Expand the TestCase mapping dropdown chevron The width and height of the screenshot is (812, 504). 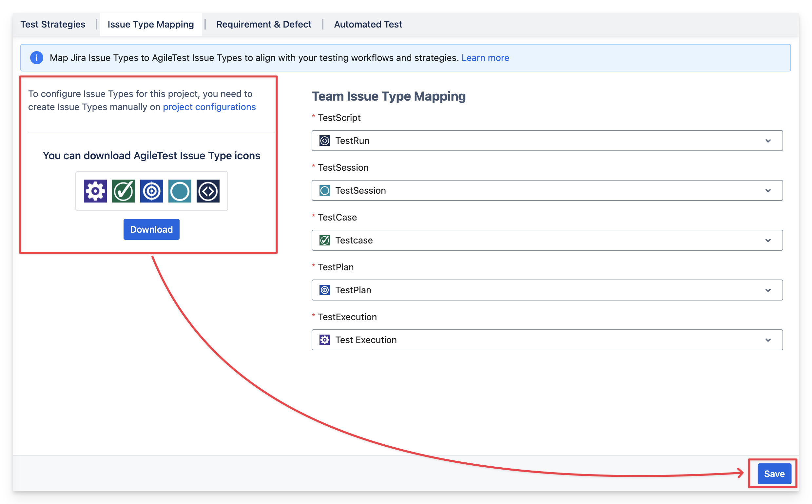(768, 240)
